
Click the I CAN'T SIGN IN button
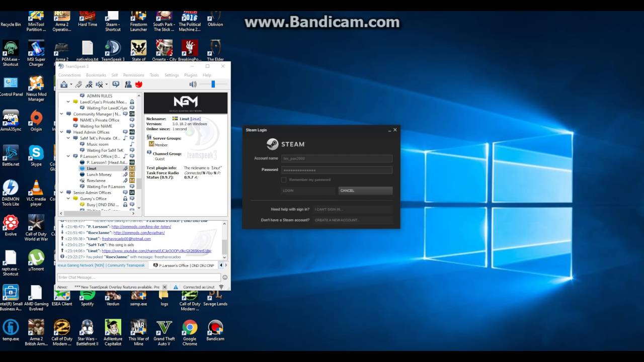point(353,209)
